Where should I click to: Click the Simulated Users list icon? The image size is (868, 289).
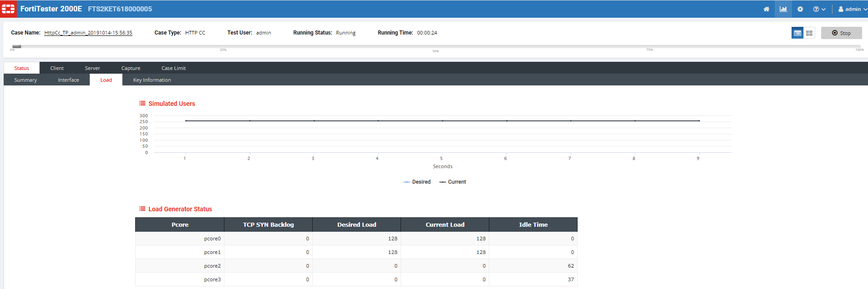pos(142,103)
